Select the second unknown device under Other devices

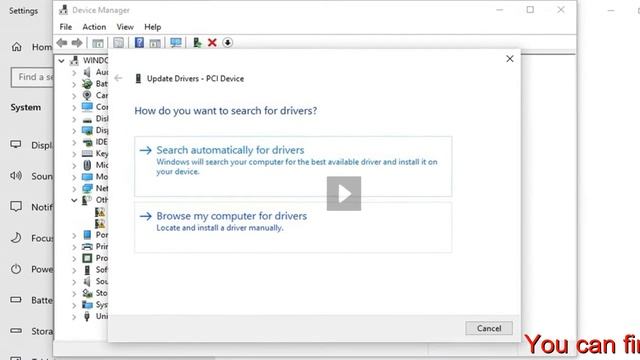(x=100, y=223)
